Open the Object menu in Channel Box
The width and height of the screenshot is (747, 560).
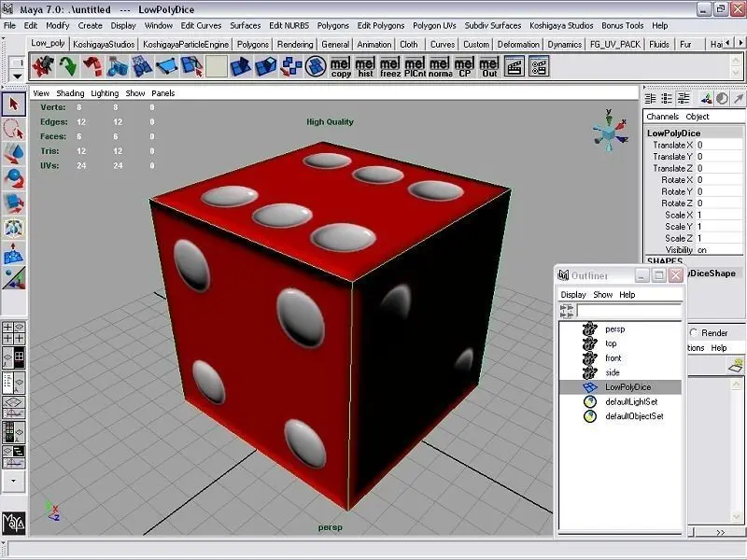(698, 117)
